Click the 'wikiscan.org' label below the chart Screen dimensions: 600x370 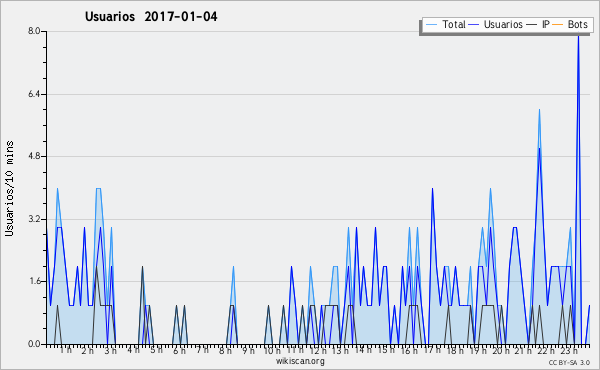coord(300,361)
